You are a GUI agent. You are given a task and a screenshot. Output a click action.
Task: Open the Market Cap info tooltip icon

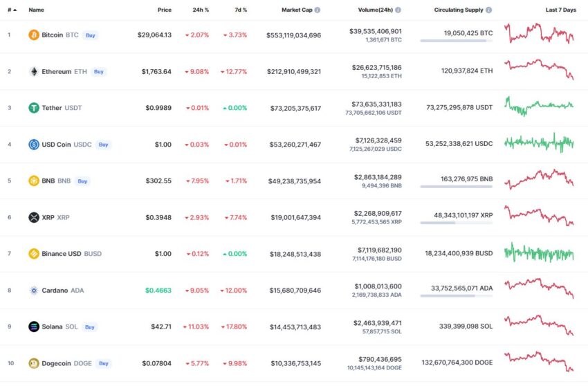(318, 10)
